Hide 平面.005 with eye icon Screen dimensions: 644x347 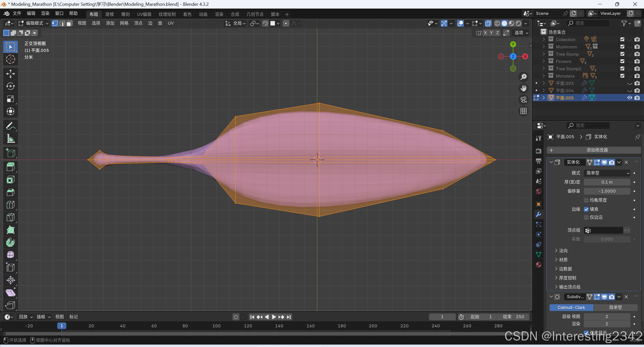pos(629,98)
